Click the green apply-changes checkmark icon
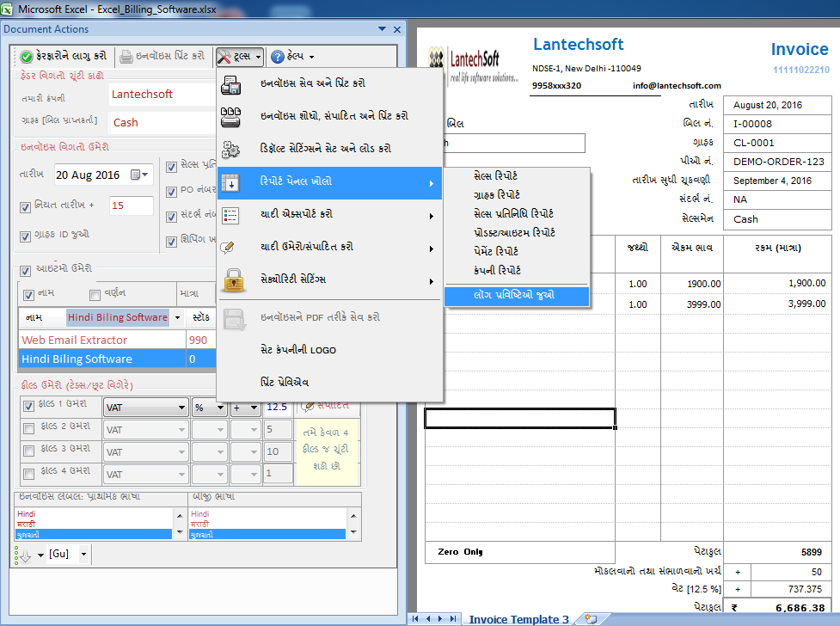This screenshot has width=840, height=626. tap(27, 56)
